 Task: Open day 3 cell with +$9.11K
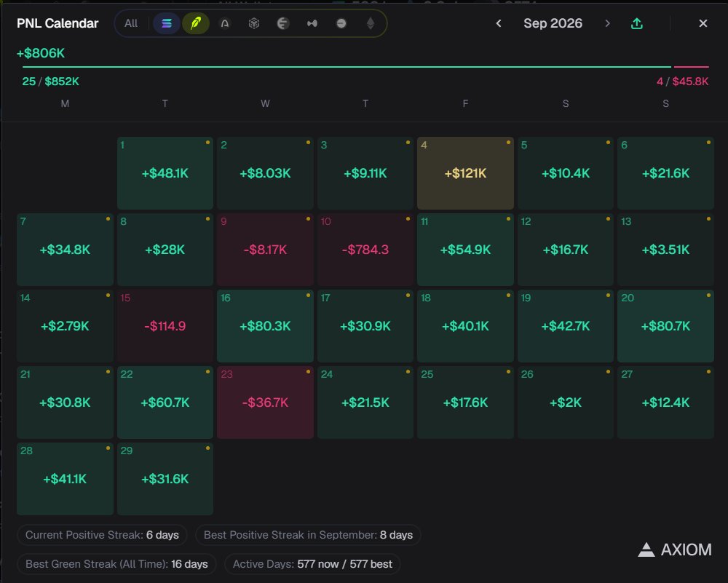pyautogui.click(x=365, y=173)
